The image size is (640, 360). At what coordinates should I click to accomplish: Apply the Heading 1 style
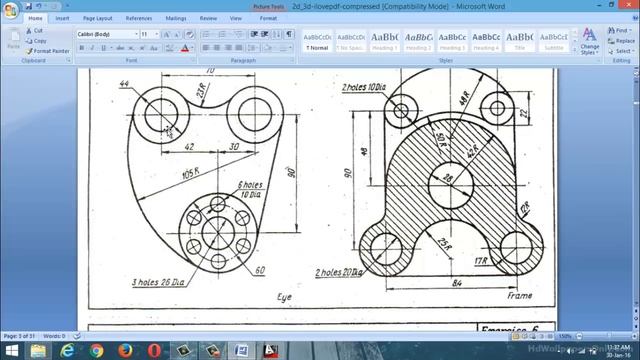pos(384,41)
